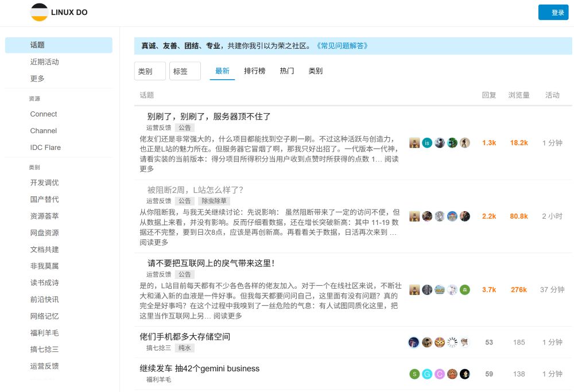
Task: Click the green 'S' avatar in gemini topic
Action: [414, 374]
